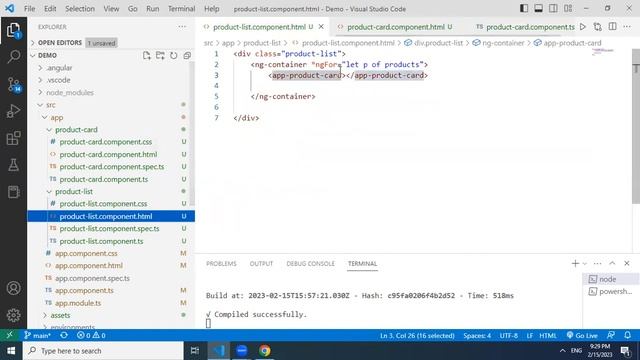Image resolution: width=640 pixels, height=360 pixels.
Task: Open changes compare icon in editor toolbar
Action: click(598, 27)
